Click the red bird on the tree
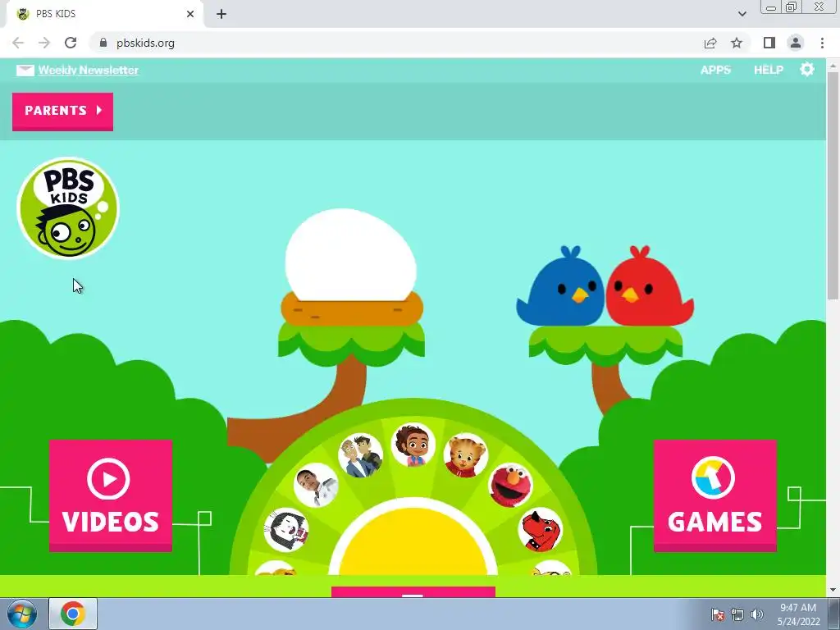840x630 pixels. [650, 286]
